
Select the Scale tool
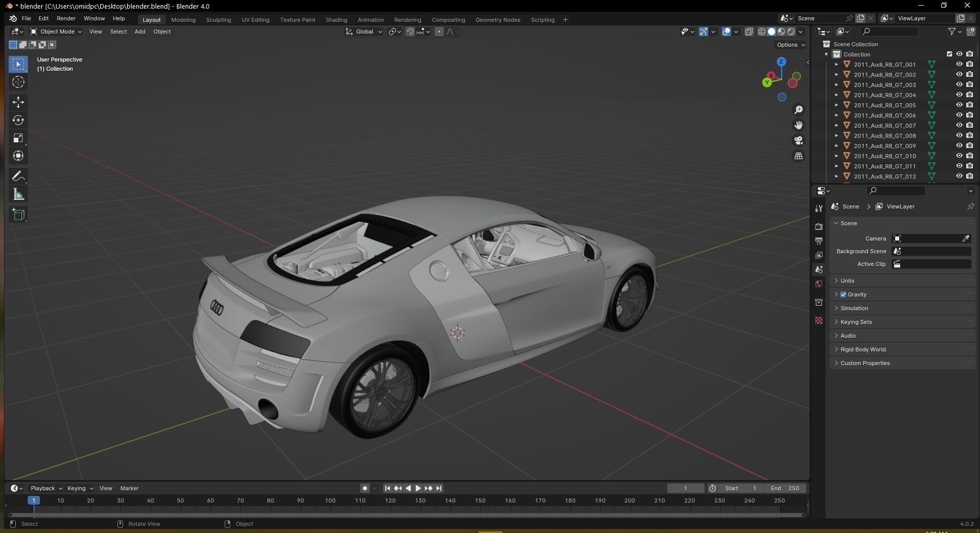18,138
